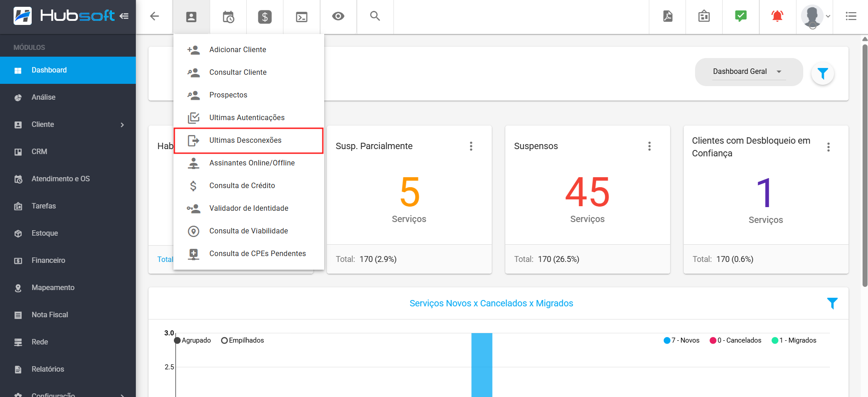This screenshot has height=397, width=868.
Task: Open the search magnifier icon
Action: (x=375, y=16)
